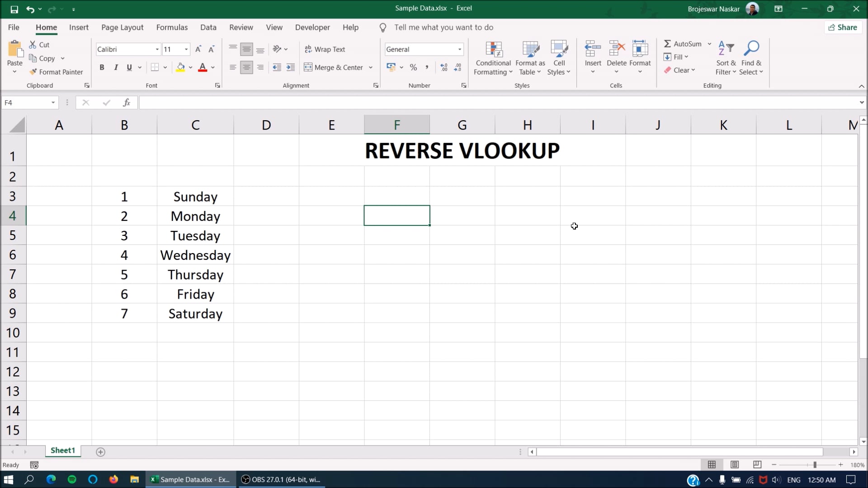This screenshot has width=868, height=488.
Task: Click the Cut scissors icon
Action: [x=33, y=45]
